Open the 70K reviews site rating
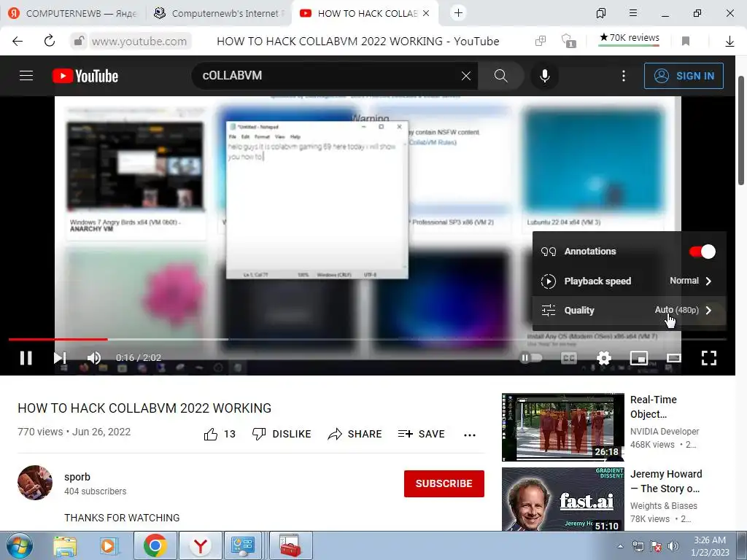The height and width of the screenshot is (560, 747). [x=629, y=38]
